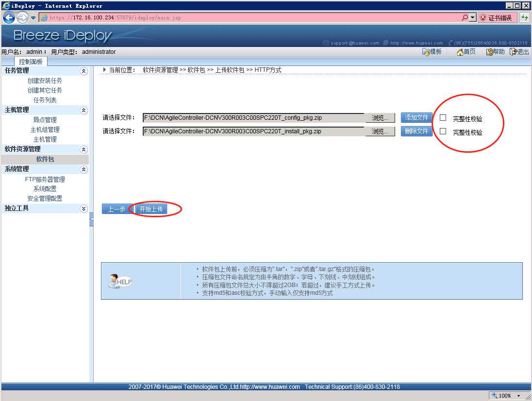532x401 pixels.
Task: Click the support@huawei.com text in banner
Action: pos(355,43)
